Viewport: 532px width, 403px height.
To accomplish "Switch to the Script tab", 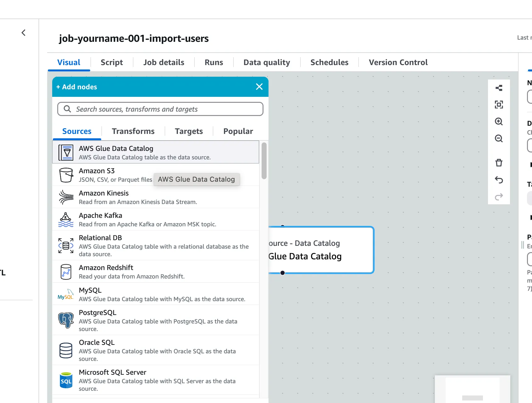I will click(112, 62).
